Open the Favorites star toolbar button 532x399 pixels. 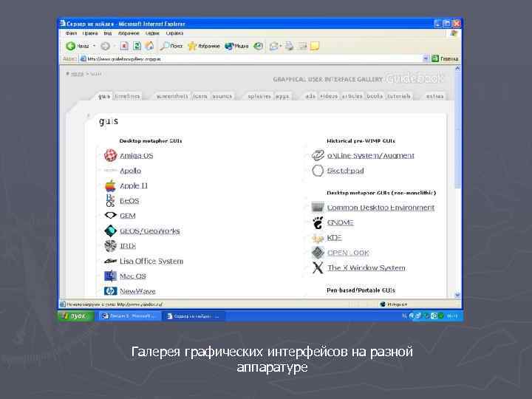[x=204, y=46]
